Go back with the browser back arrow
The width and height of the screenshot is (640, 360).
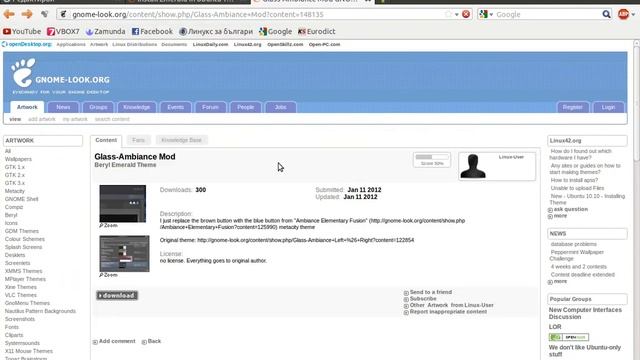(9, 14)
